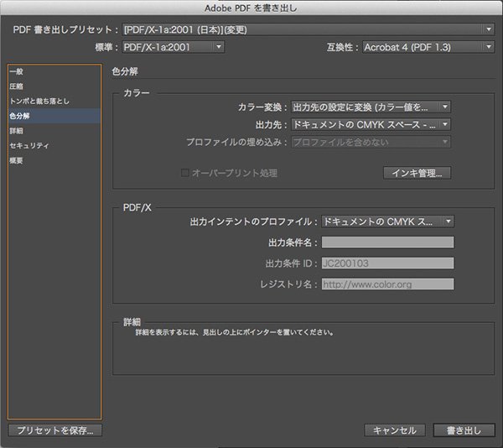The width and height of the screenshot is (503, 448).
Task: Toggle the オーバープリント処理 checkbox
Action: click(184, 173)
